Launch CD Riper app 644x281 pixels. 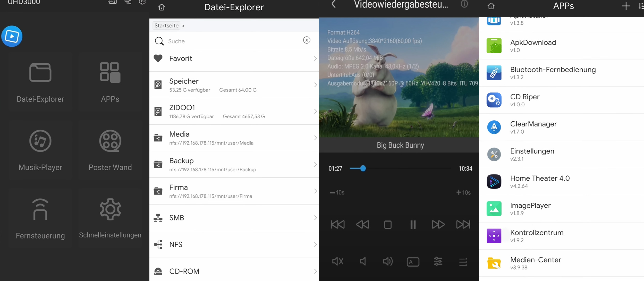coord(562,100)
